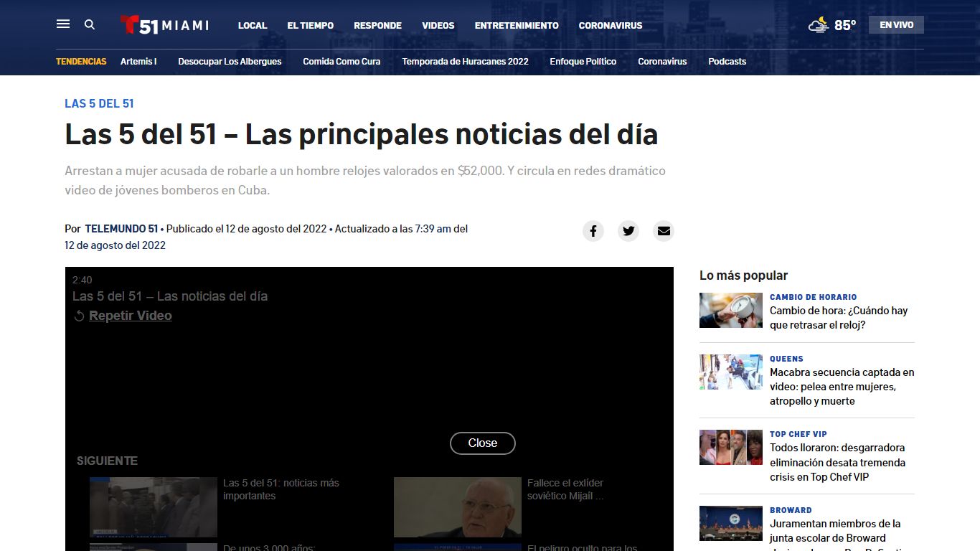
Task: Open the VIDEOS menu
Action: [438, 25]
